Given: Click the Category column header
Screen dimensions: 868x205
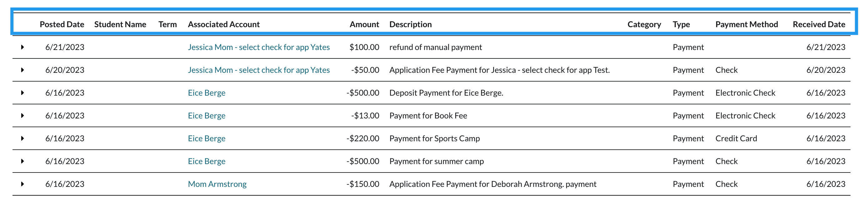Looking at the screenshot, I should click(x=644, y=24).
